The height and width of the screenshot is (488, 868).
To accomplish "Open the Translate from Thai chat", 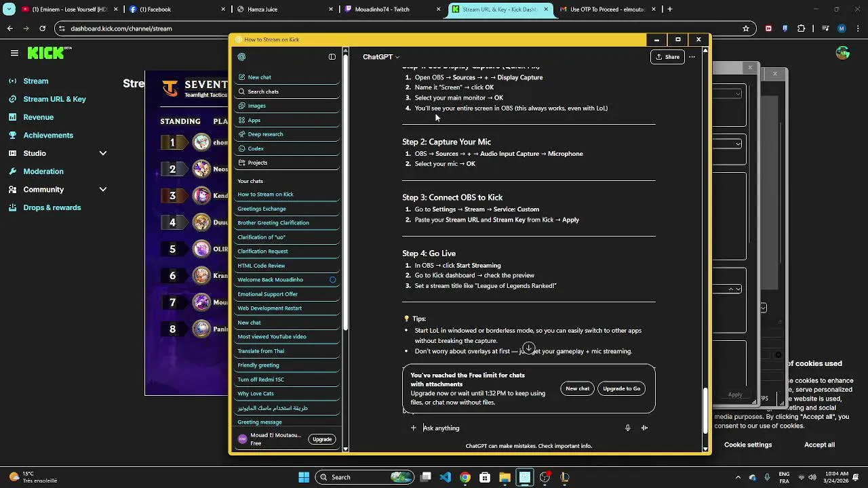I will (288, 351).
